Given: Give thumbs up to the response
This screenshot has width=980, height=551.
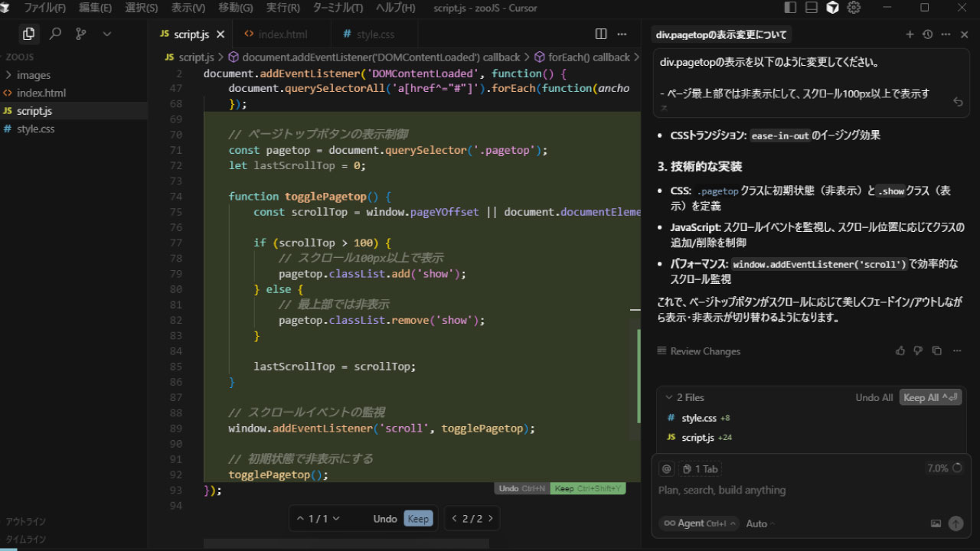Looking at the screenshot, I should coord(900,351).
